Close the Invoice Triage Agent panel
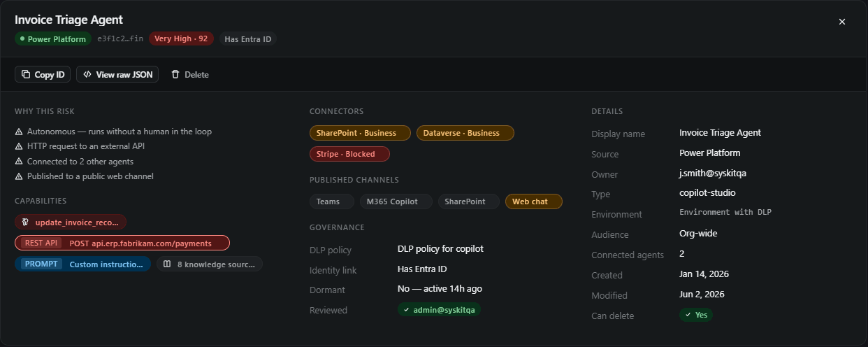This screenshot has height=347, width=868. (x=842, y=22)
